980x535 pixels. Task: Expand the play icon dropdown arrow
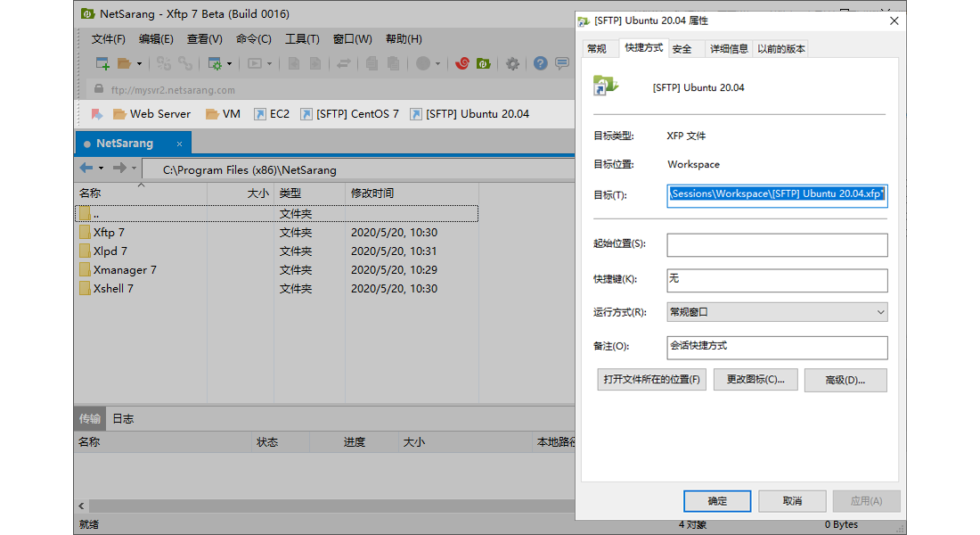(269, 64)
